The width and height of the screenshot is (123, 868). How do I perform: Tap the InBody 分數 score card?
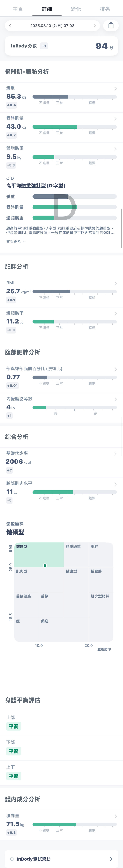(61, 46)
